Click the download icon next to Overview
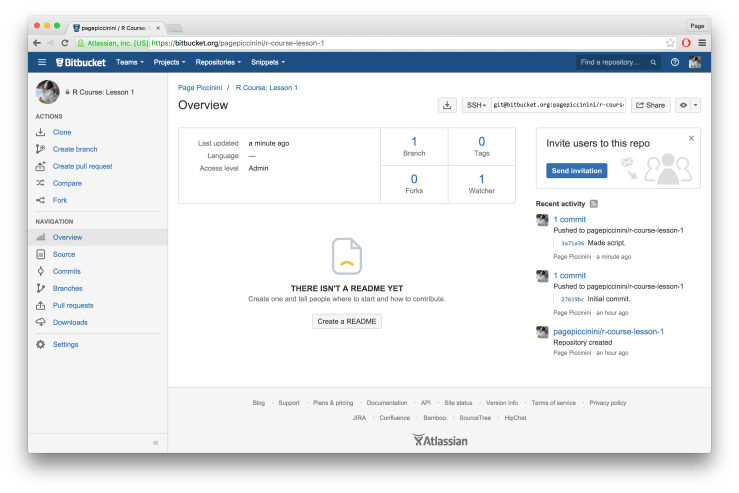The height and width of the screenshot is (493, 739). (447, 105)
